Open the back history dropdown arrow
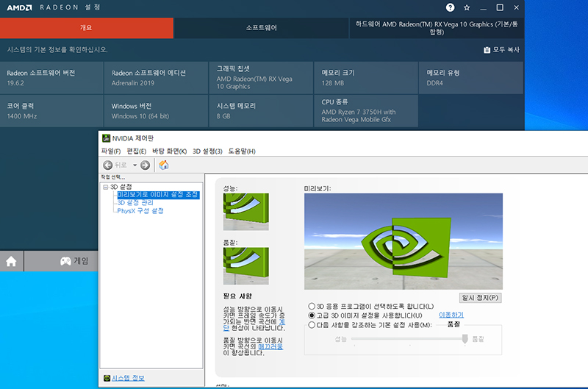588x389 pixels. coord(135,165)
